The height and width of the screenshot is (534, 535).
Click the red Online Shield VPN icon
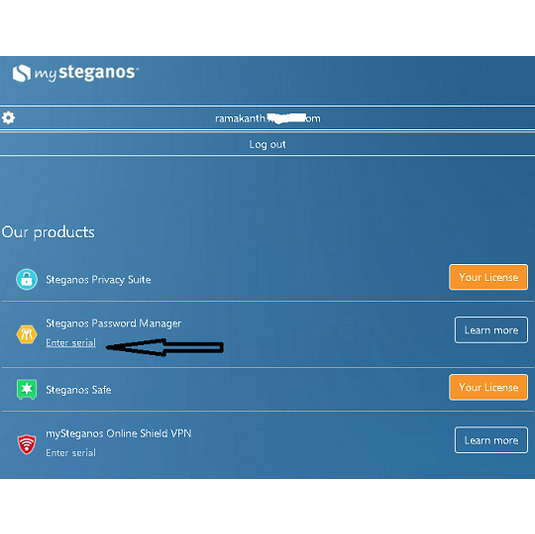pos(27,444)
